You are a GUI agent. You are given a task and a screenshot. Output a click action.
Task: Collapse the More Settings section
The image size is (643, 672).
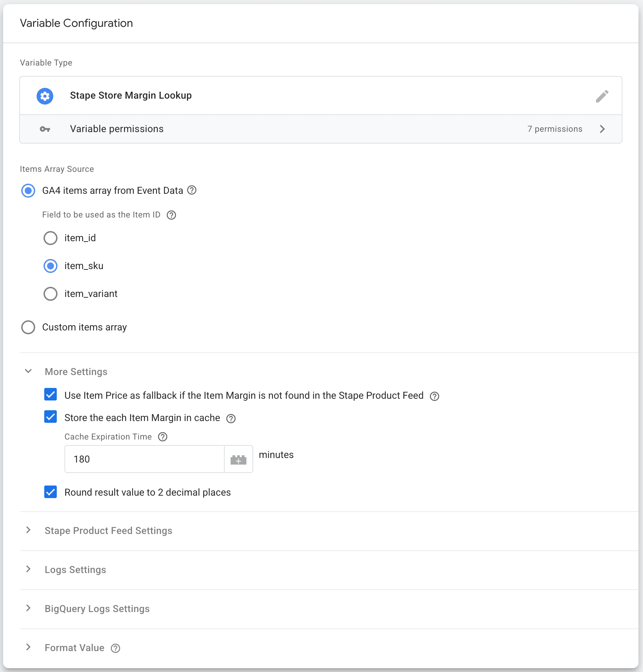click(29, 372)
